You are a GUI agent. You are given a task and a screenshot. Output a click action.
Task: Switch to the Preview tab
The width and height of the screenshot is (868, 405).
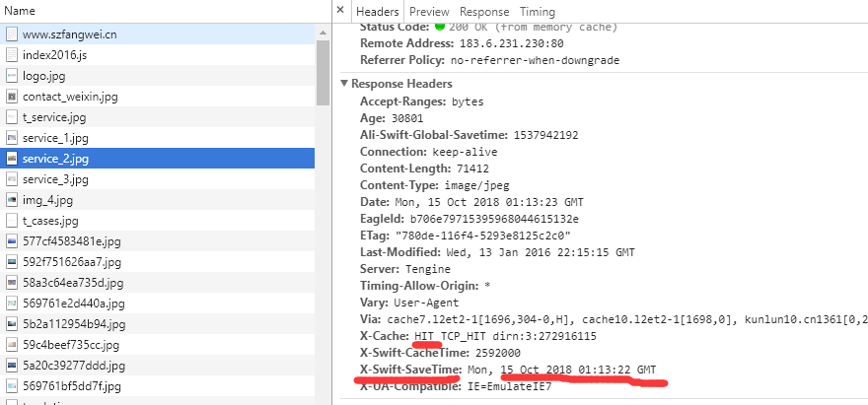[x=429, y=11]
